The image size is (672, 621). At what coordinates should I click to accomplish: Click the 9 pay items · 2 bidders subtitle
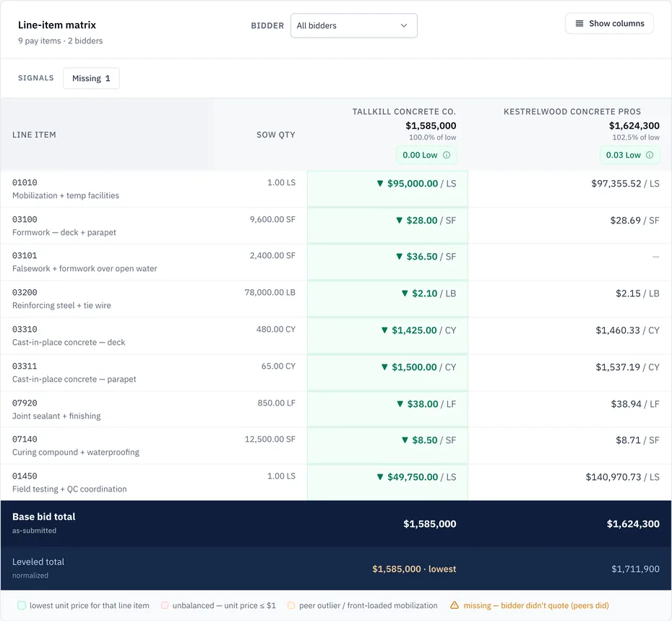tap(61, 40)
